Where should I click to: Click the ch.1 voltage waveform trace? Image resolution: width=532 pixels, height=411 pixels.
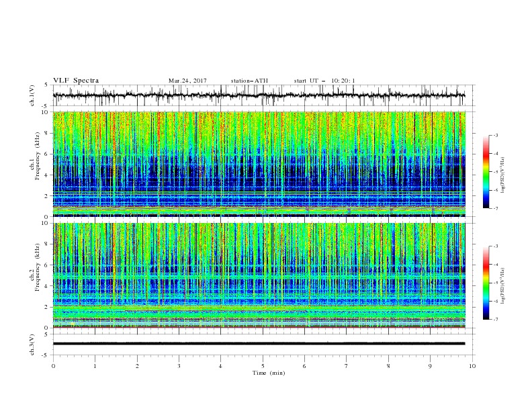(259, 95)
